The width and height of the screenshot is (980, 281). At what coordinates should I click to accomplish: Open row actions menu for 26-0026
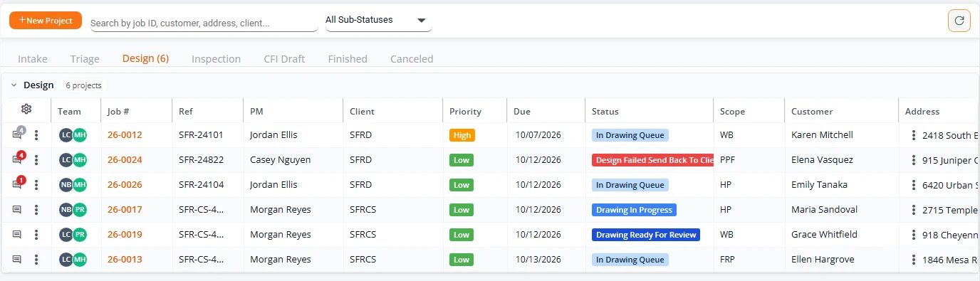(x=37, y=185)
